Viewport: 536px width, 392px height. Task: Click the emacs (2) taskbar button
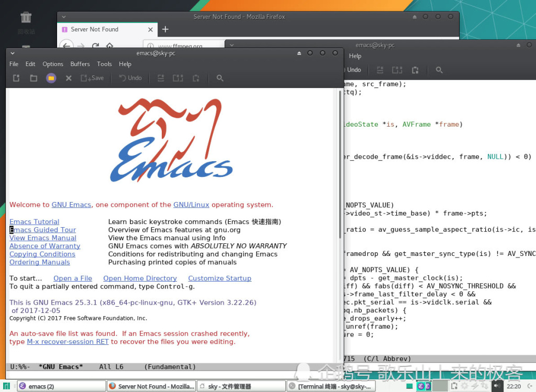(62, 386)
